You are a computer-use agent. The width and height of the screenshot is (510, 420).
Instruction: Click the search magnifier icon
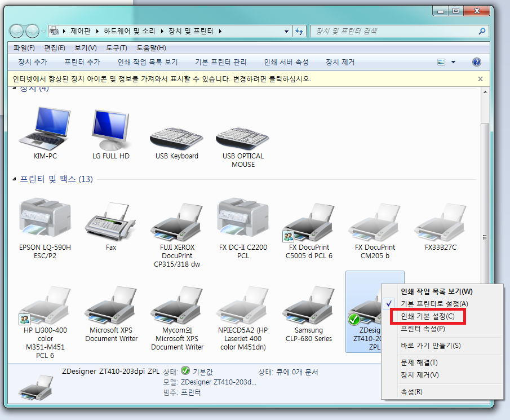pyautogui.click(x=482, y=31)
